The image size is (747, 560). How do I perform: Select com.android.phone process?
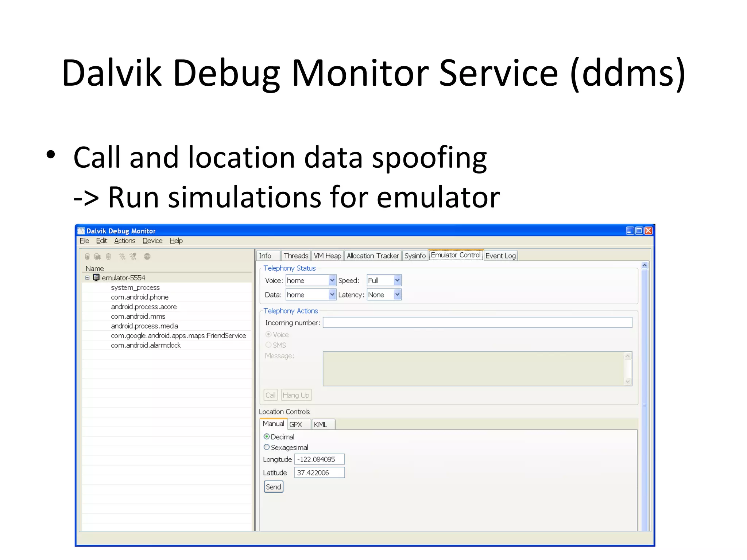tap(140, 297)
